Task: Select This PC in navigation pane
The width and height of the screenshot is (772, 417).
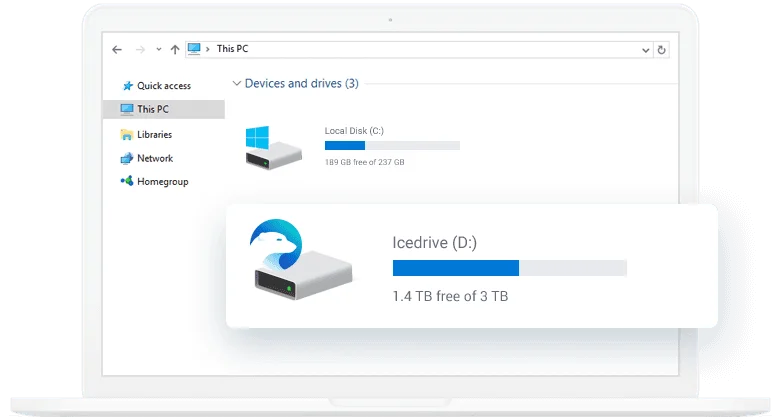Action: point(164,109)
